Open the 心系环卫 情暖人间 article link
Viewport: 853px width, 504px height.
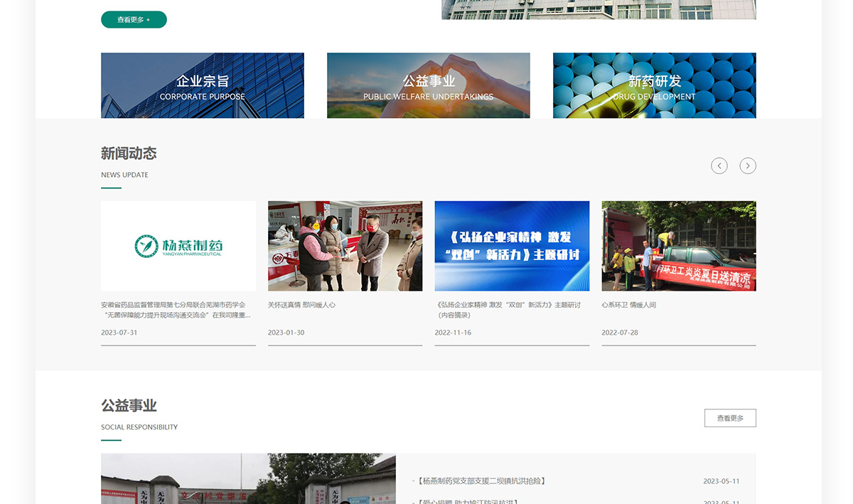[629, 305]
